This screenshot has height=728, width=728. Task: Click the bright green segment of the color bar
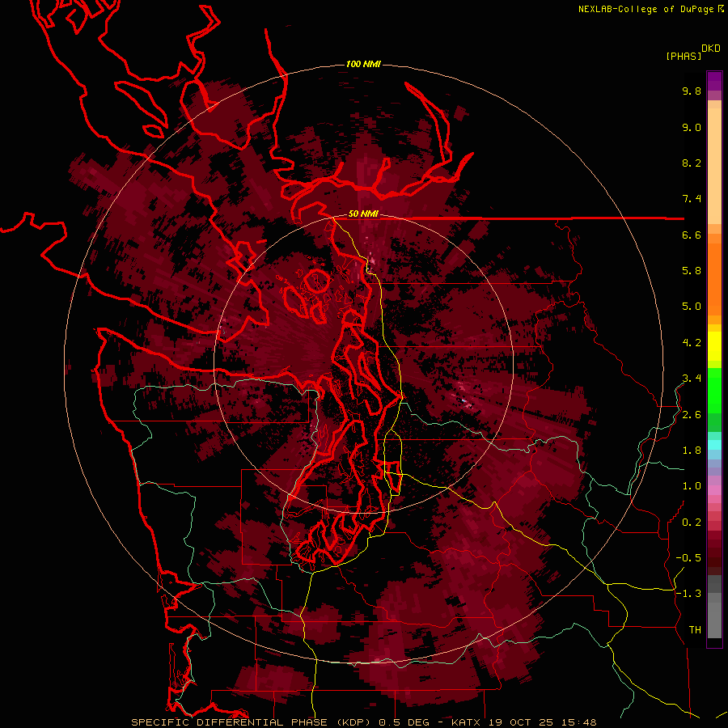click(x=714, y=390)
